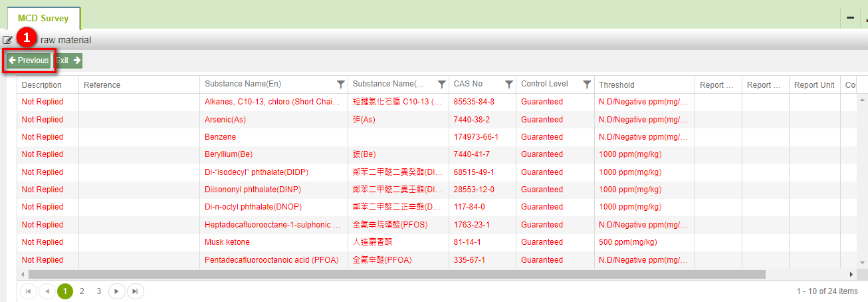The image size is (868, 302).
Task: Select page 1 in the pager
Action: (65, 291)
